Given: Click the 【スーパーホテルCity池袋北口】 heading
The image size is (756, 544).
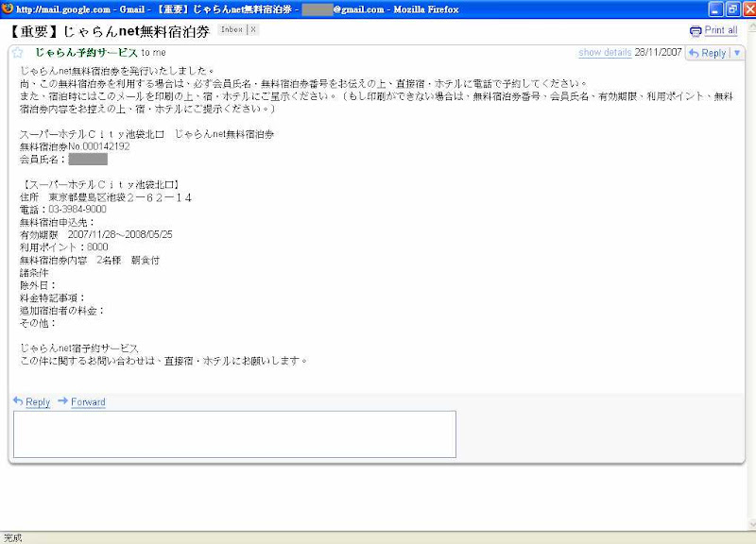Looking at the screenshot, I should coord(101,184).
